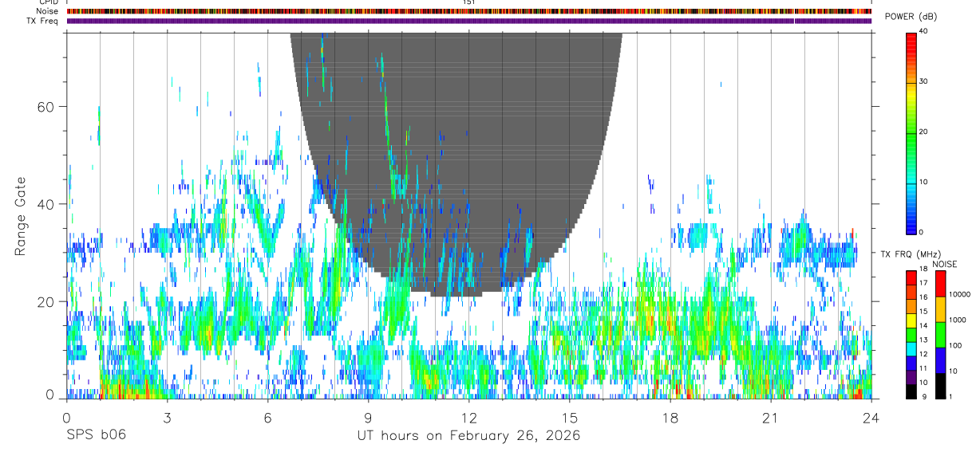Click the 'POWER (dB)' colorbar title
Screen dimensions: 980x452
[x=910, y=18]
